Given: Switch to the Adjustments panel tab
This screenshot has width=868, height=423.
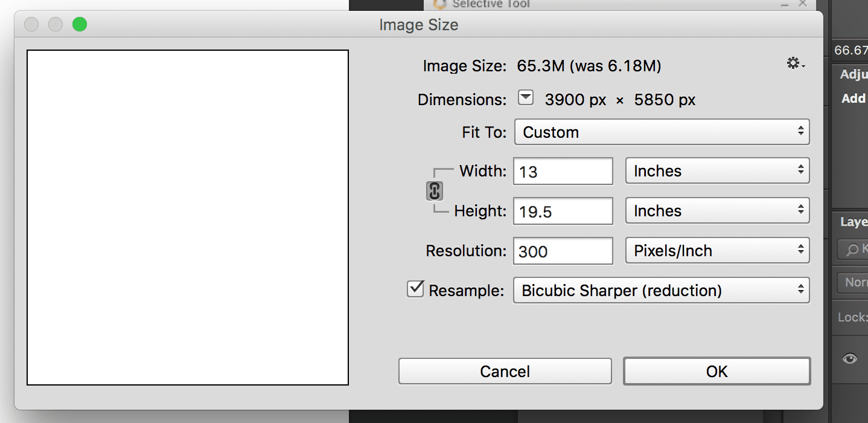Looking at the screenshot, I should click(854, 75).
